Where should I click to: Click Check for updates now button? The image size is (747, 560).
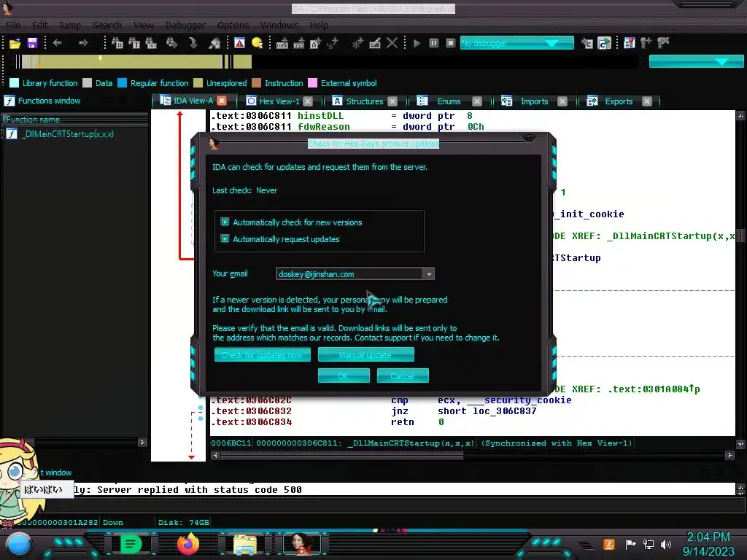(x=262, y=355)
